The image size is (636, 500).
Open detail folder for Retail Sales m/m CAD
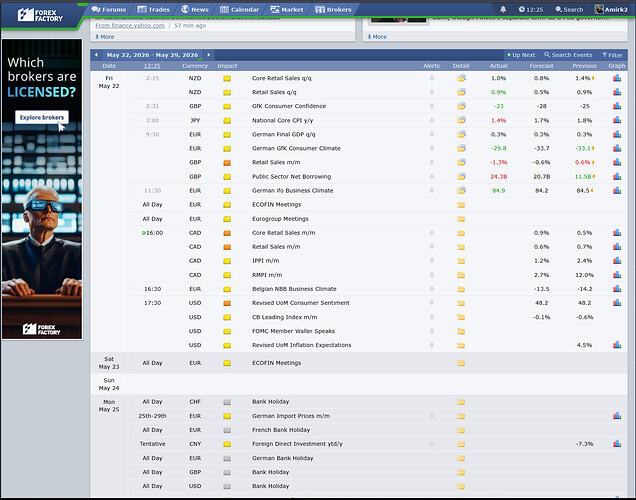pyautogui.click(x=461, y=247)
